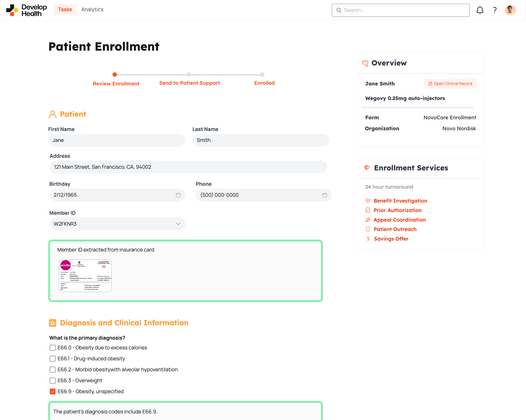Screen dimensions: 526x420
Task: Open the Birthday calendar picker icon
Action: (178, 195)
